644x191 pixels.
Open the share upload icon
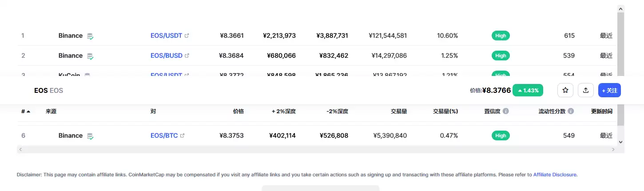[586, 90]
